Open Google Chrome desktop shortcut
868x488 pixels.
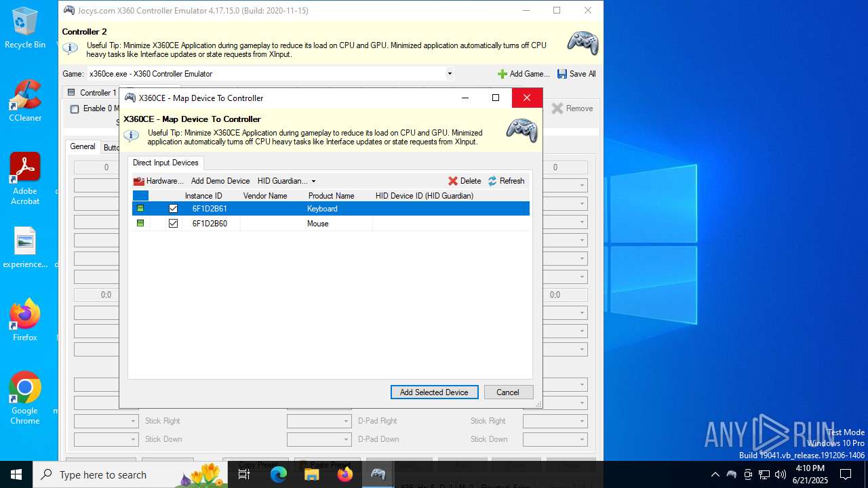point(25,398)
